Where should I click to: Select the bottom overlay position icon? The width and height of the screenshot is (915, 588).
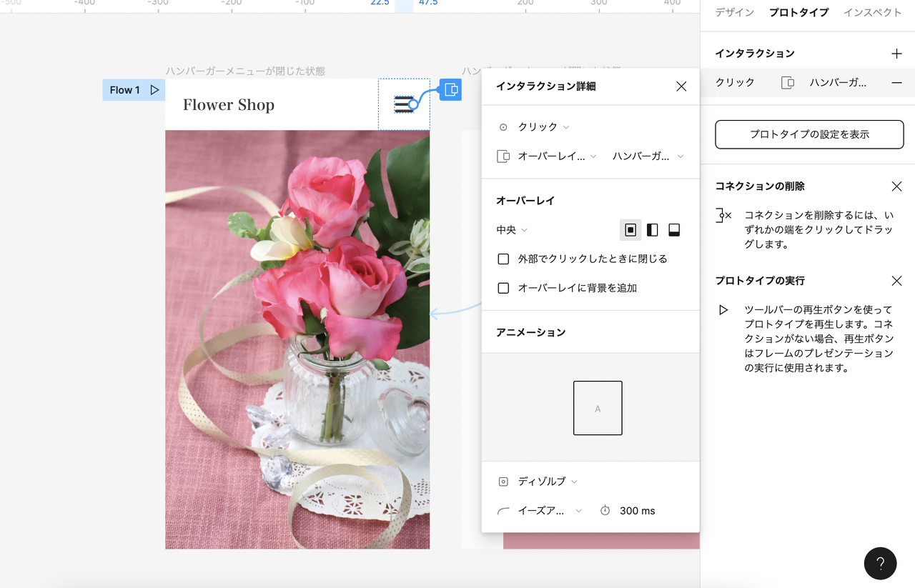point(673,230)
